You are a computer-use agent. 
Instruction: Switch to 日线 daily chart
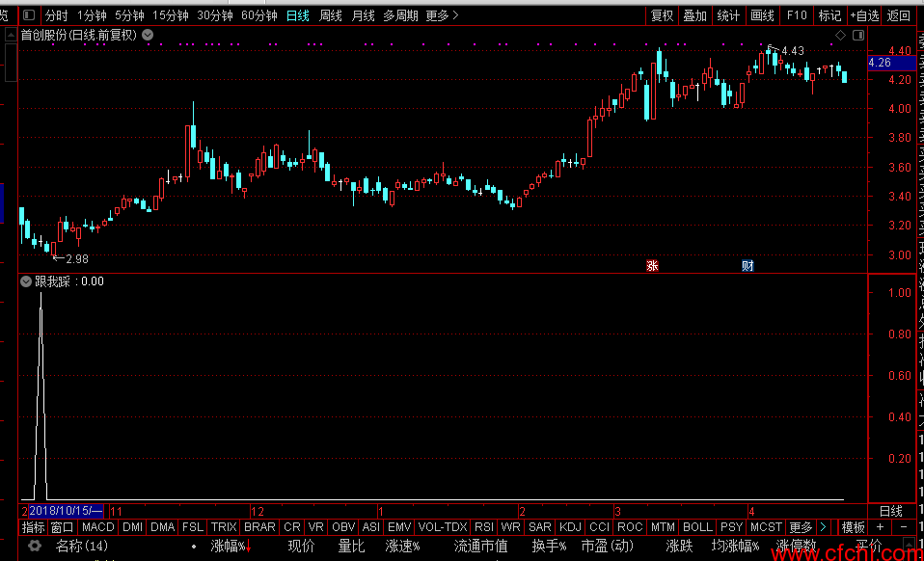(298, 15)
